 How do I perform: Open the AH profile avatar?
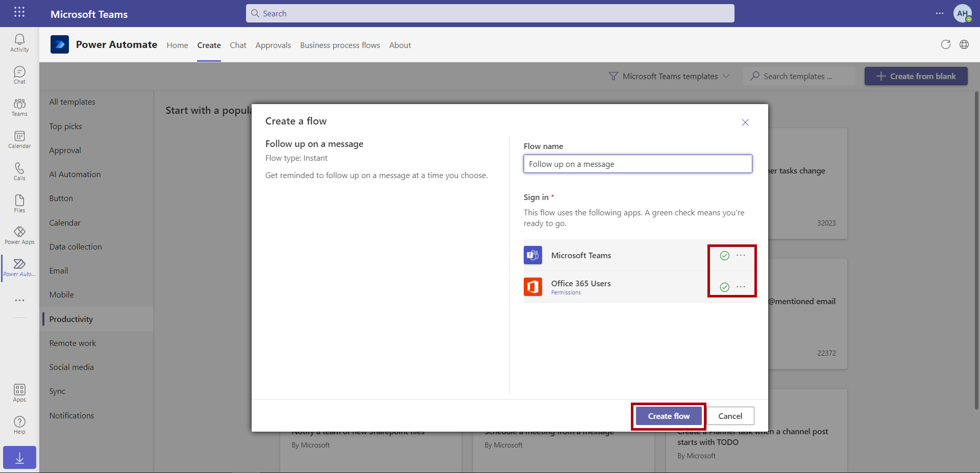point(963,13)
